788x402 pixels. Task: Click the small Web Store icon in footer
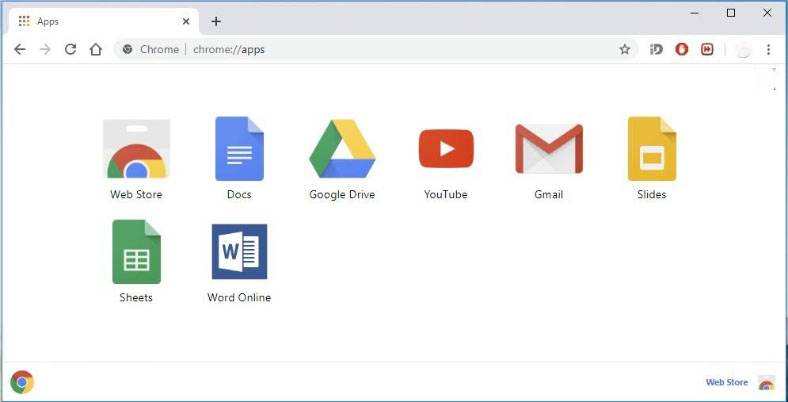(x=766, y=382)
